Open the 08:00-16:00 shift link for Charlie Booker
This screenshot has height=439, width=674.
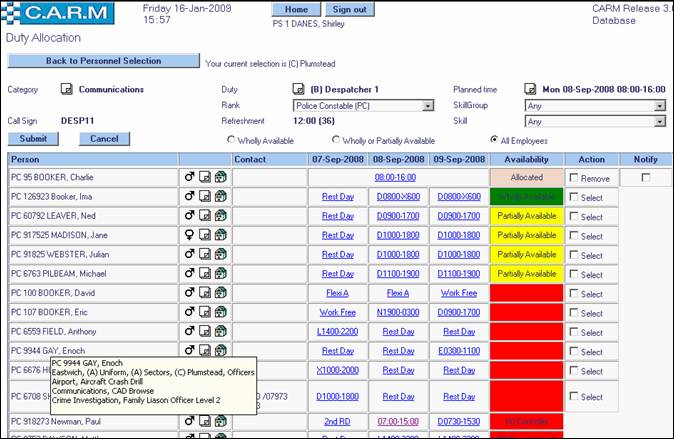coord(396,178)
